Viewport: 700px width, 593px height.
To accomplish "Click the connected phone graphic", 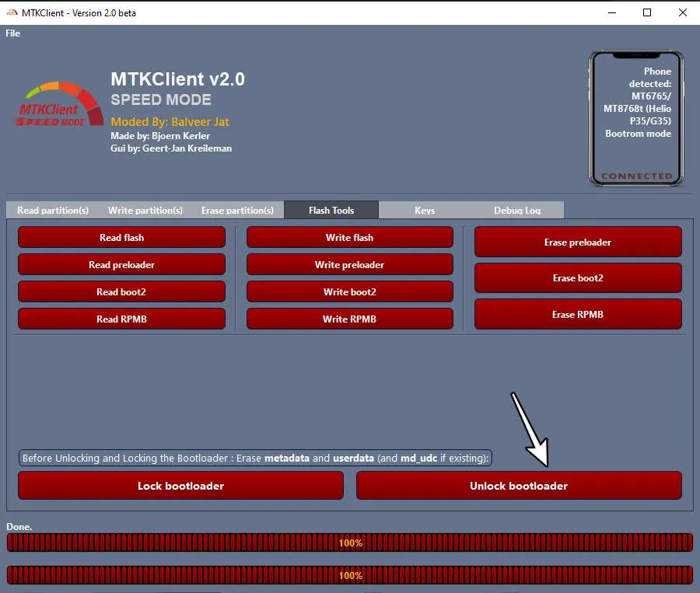I will (x=636, y=117).
